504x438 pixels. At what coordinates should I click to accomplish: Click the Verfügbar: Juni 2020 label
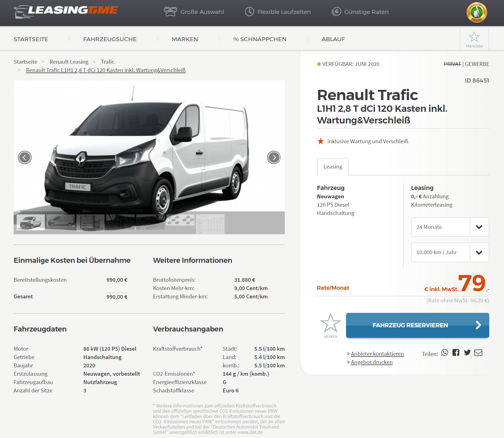tap(351, 64)
